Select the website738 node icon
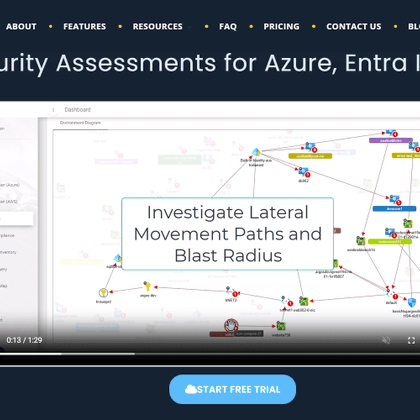Image resolution: width=420 pixels, height=420 pixels. pos(281,326)
